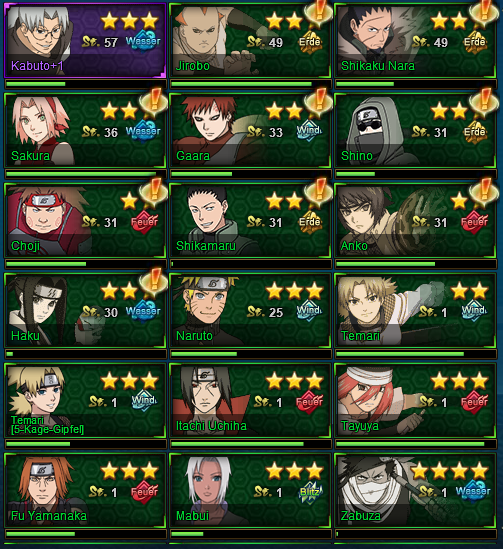503x549 pixels.
Task: Click the experience bar under Shikamaru
Action: point(251,264)
